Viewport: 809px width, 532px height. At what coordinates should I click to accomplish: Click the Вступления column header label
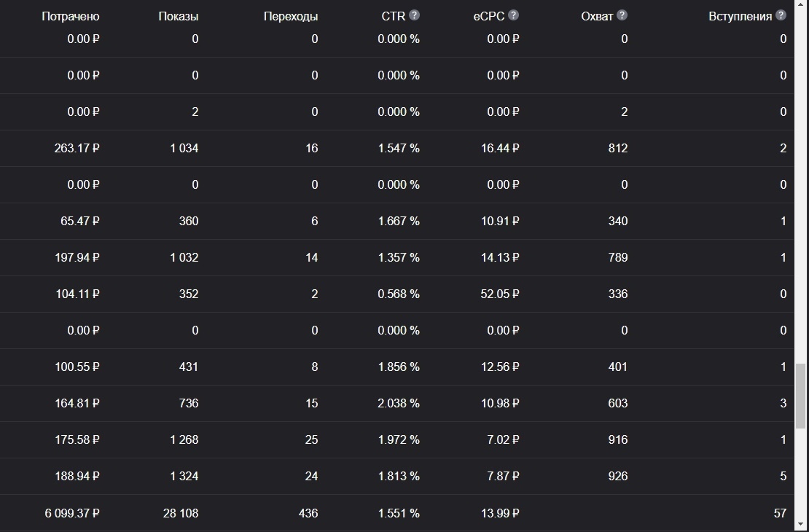click(740, 17)
